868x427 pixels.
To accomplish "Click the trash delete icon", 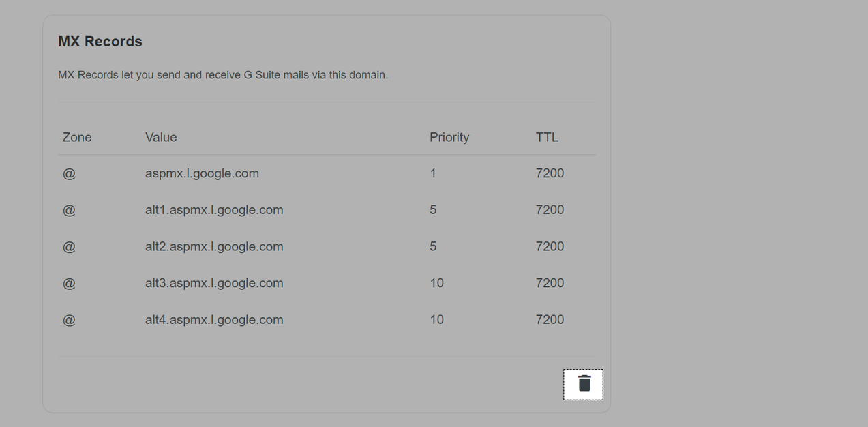I will tap(584, 384).
